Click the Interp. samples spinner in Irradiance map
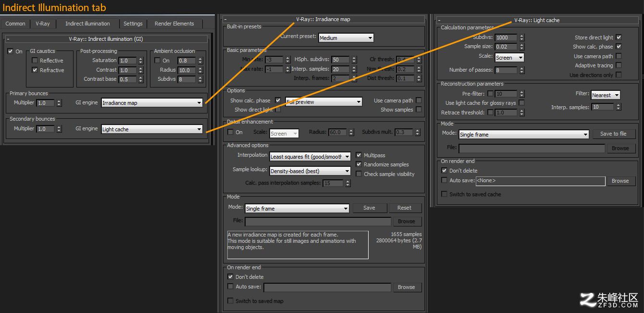Screen dimensions: 644x313 (x=354, y=69)
